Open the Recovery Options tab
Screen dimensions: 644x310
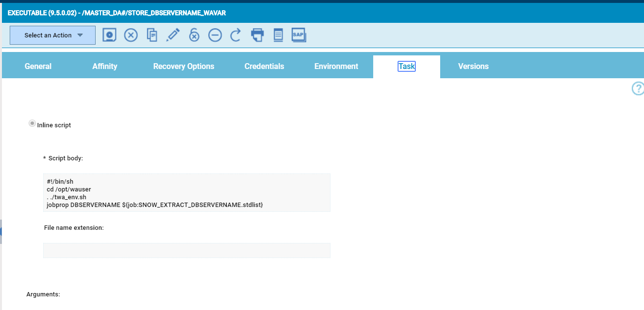pos(183,66)
